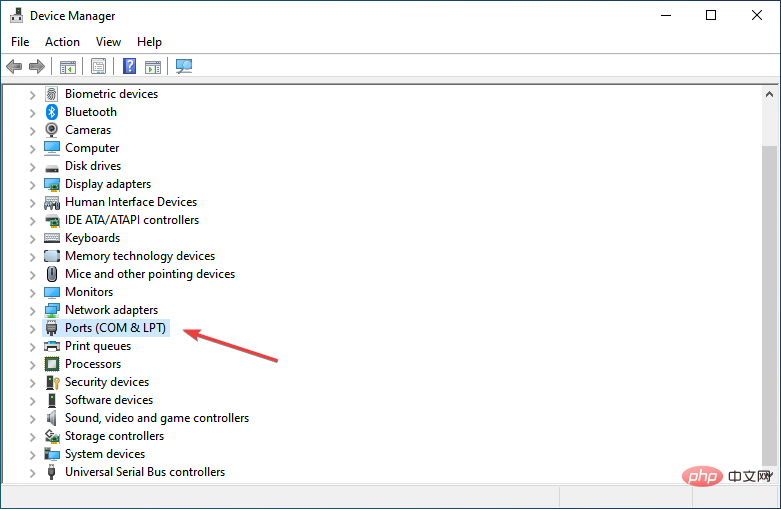Click the Ports connector icon
This screenshot has height=509, width=781.
pyautogui.click(x=52, y=328)
